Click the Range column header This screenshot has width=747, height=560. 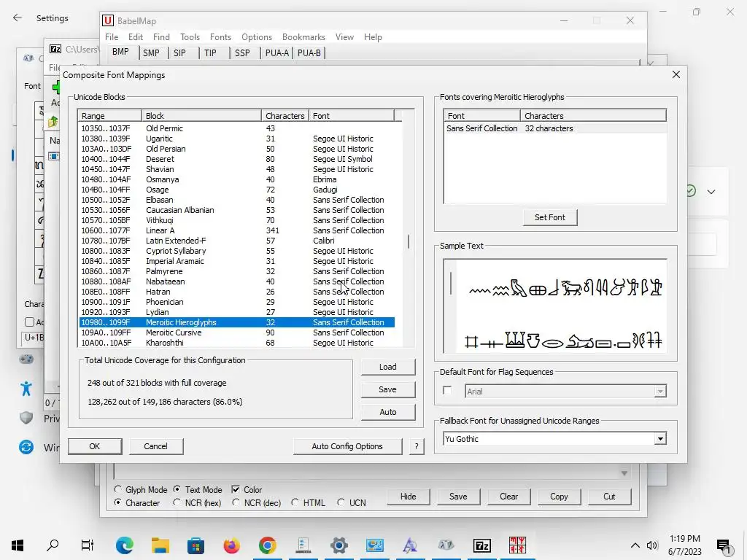pos(109,116)
